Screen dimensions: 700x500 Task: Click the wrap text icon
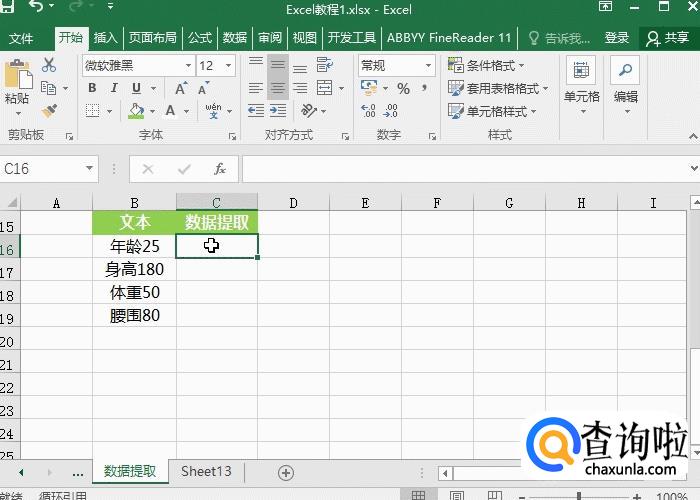coord(325,65)
